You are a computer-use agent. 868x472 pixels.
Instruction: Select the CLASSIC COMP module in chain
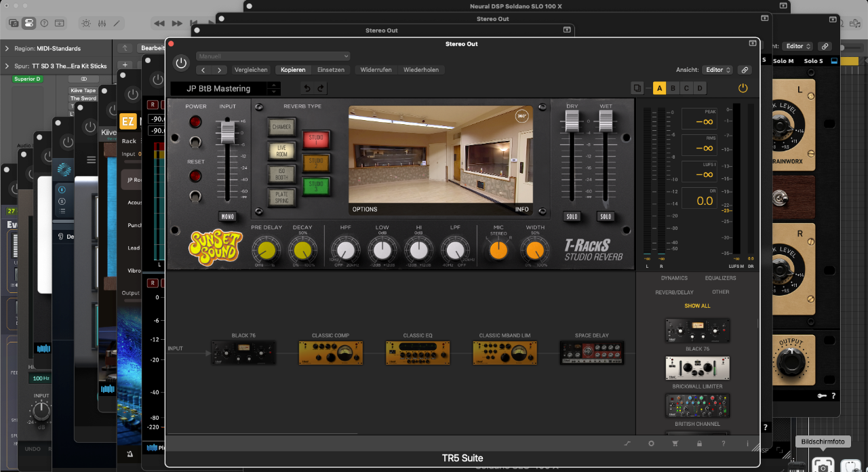tap(331, 353)
